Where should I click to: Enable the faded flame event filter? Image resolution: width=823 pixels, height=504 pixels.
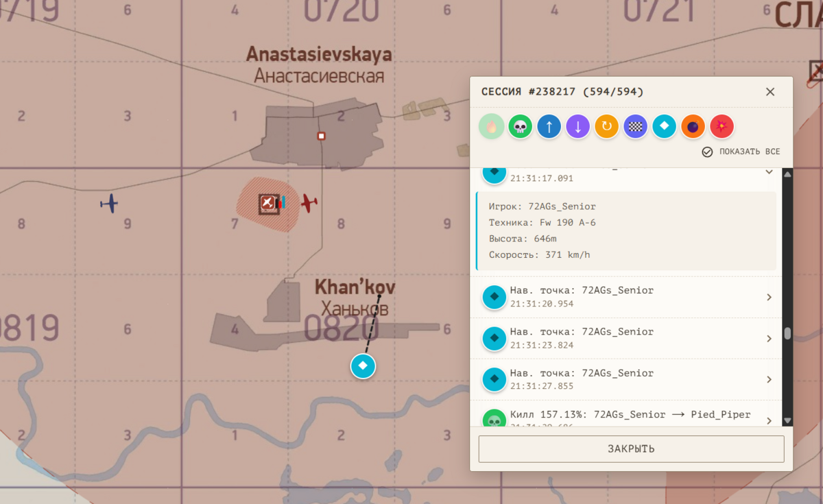[x=492, y=127]
